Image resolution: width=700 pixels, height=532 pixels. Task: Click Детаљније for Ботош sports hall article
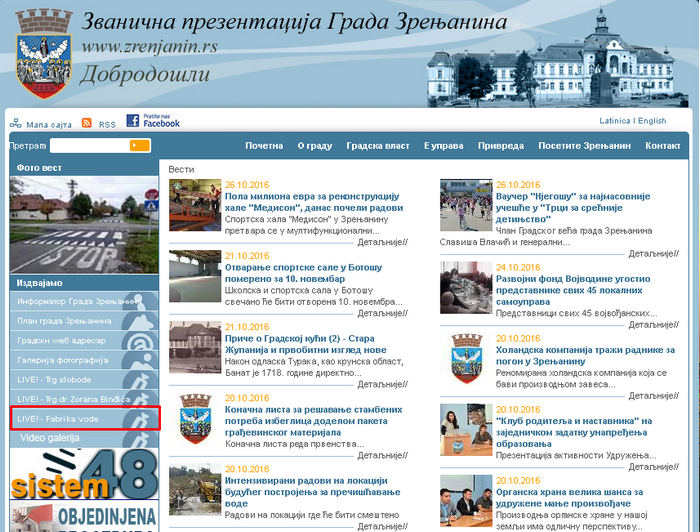(x=383, y=313)
